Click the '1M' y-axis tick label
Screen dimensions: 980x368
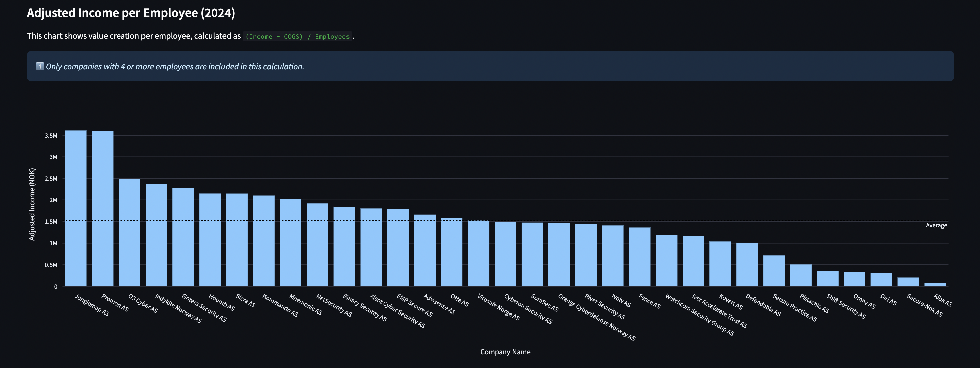click(53, 243)
